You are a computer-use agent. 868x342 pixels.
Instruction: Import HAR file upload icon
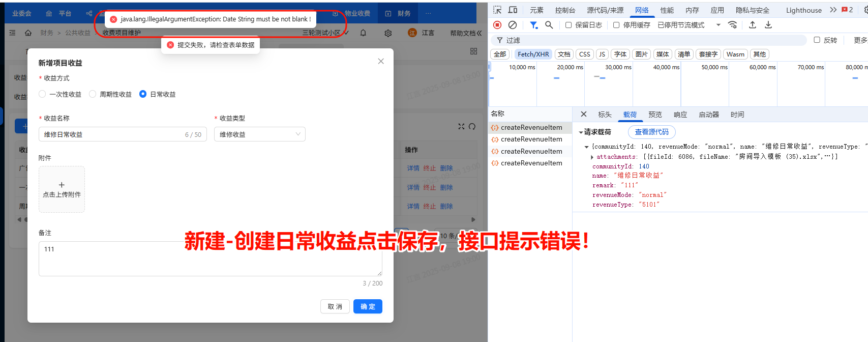click(x=753, y=25)
